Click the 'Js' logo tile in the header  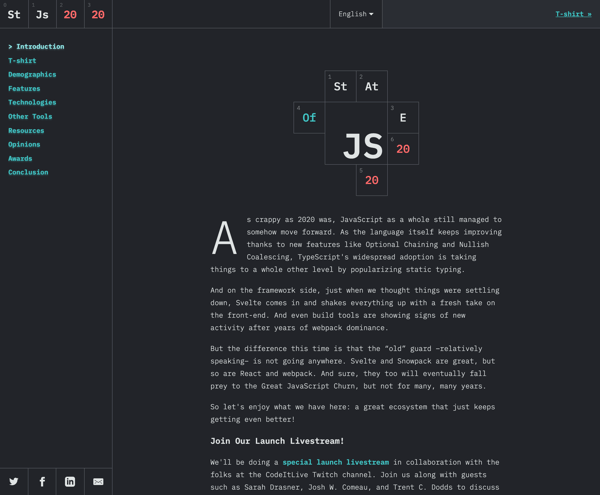tap(42, 14)
